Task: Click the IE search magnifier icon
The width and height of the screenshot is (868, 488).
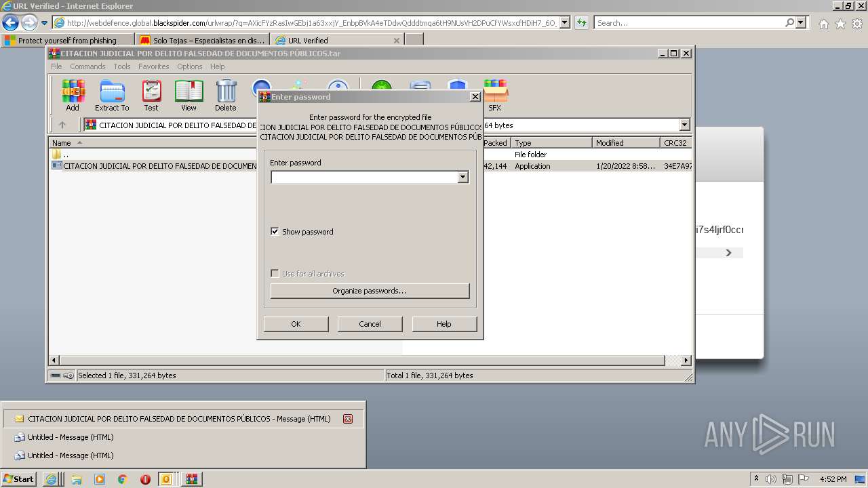Action: coord(789,22)
